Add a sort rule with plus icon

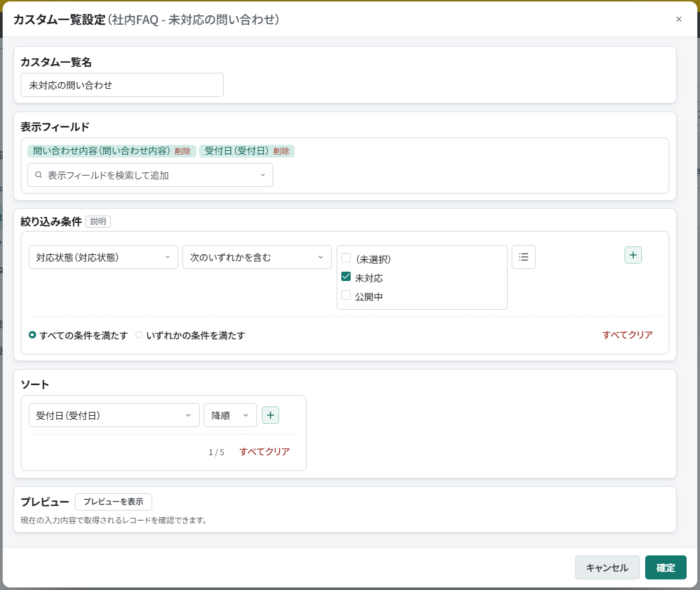coord(270,415)
